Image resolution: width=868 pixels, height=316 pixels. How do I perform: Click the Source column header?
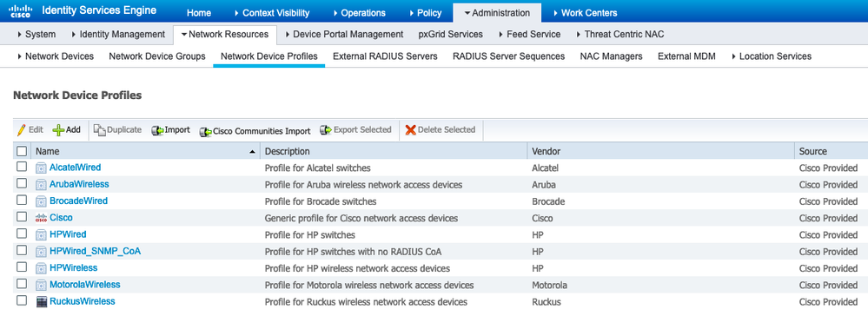pos(831,151)
